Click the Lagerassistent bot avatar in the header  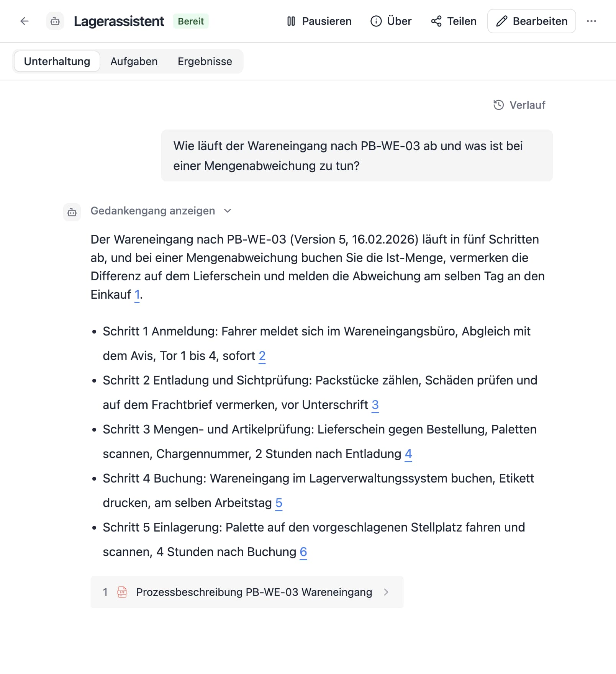tap(55, 21)
